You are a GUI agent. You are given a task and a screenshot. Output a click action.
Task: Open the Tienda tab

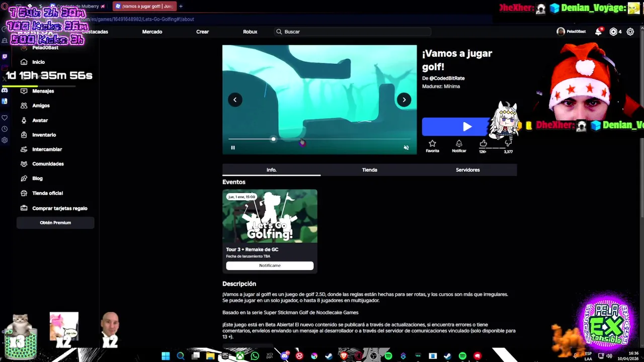point(369,170)
